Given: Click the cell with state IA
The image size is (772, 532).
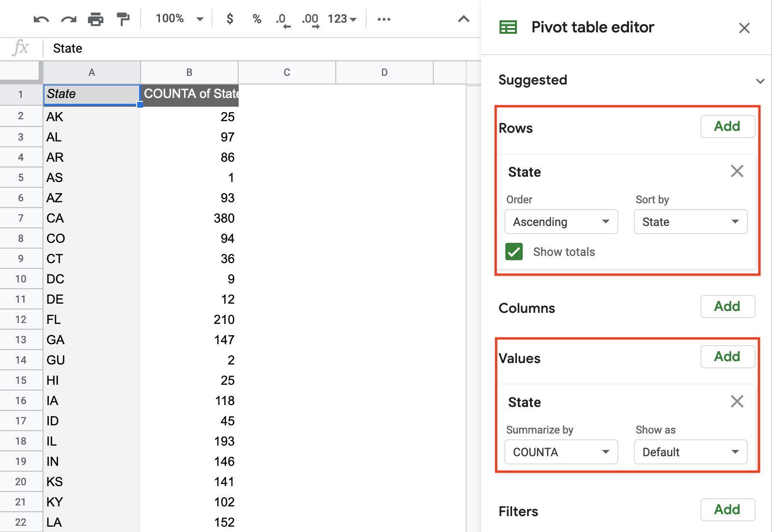Looking at the screenshot, I should [92, 401].
